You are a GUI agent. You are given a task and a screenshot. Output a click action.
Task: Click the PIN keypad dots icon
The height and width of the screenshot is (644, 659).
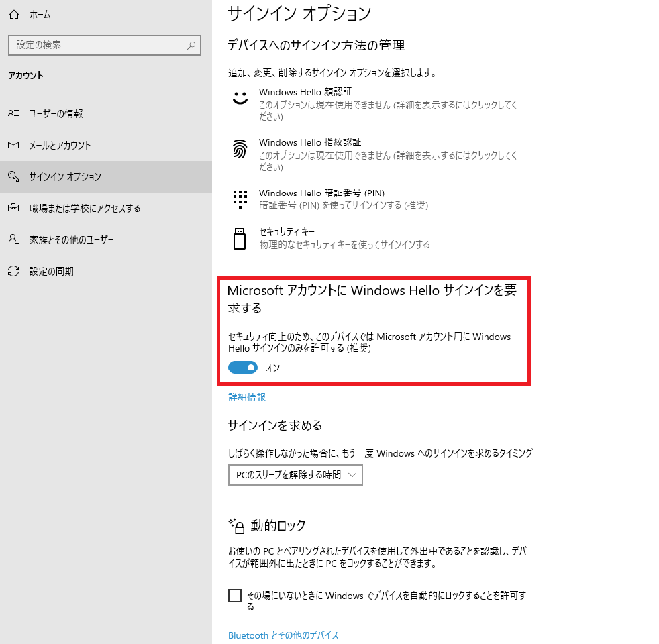[x=240, y=199]
